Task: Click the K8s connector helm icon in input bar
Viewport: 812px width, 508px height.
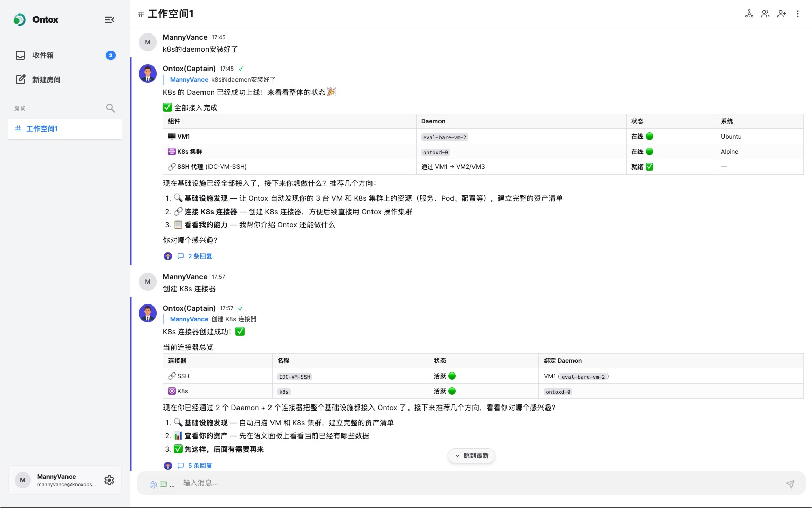Action: click(x=153, y=485)
